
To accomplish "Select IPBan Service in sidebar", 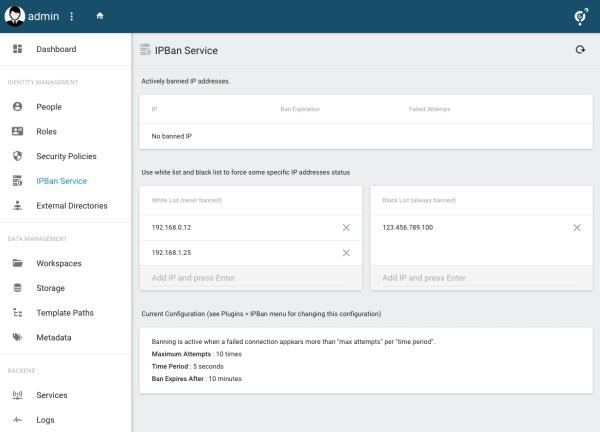I will point(65,181).
